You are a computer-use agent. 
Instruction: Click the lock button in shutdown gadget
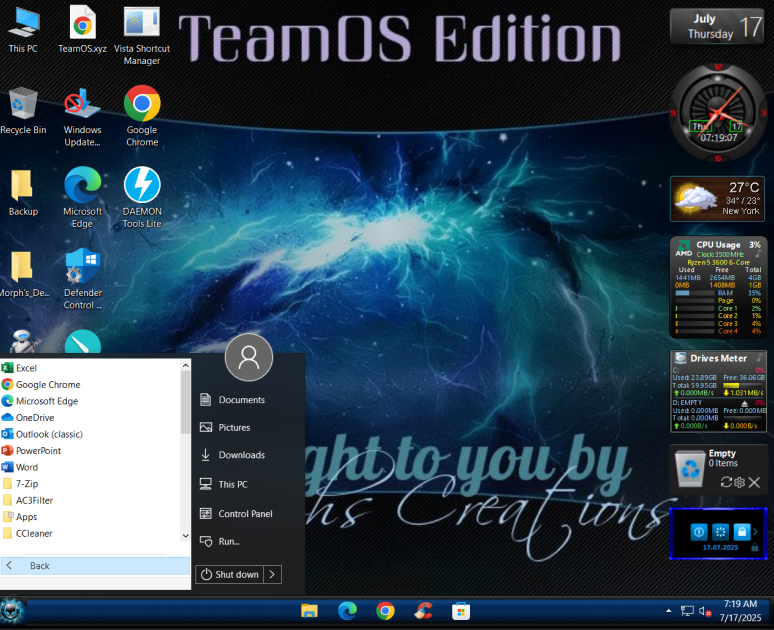[x=741, y=532]
